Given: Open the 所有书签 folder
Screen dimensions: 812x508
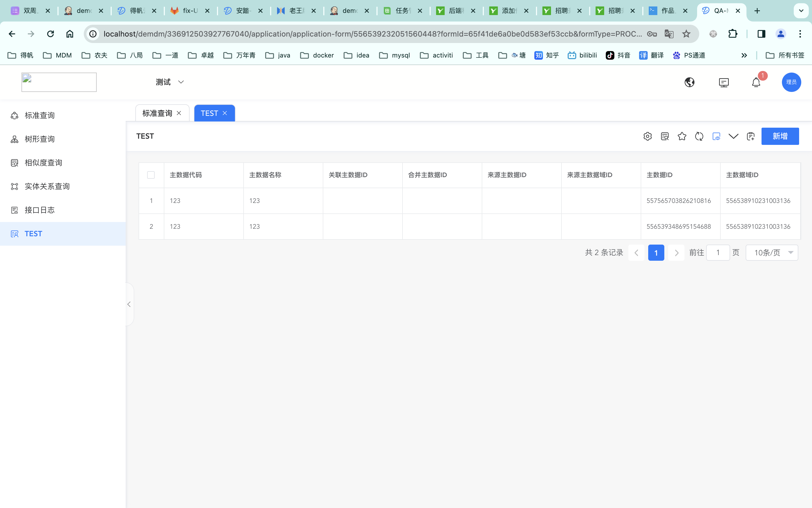Looking at the screenshot, I should pos(785,55).
